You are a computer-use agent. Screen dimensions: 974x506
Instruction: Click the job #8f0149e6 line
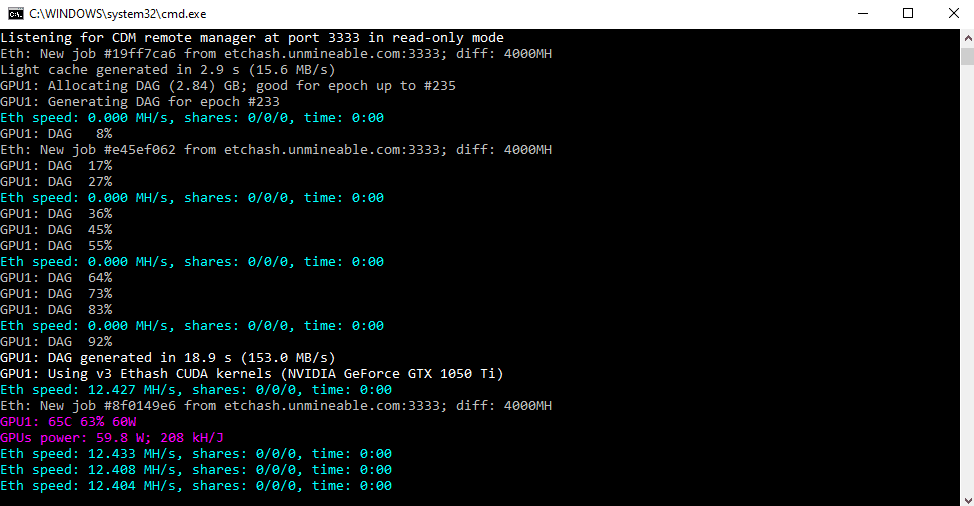click(x=275, y=406)
